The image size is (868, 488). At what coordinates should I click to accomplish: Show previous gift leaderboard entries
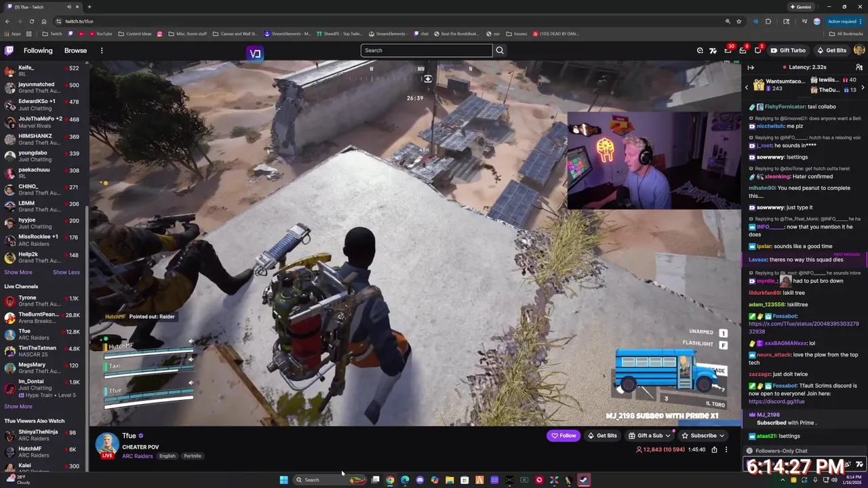[747, 87]
